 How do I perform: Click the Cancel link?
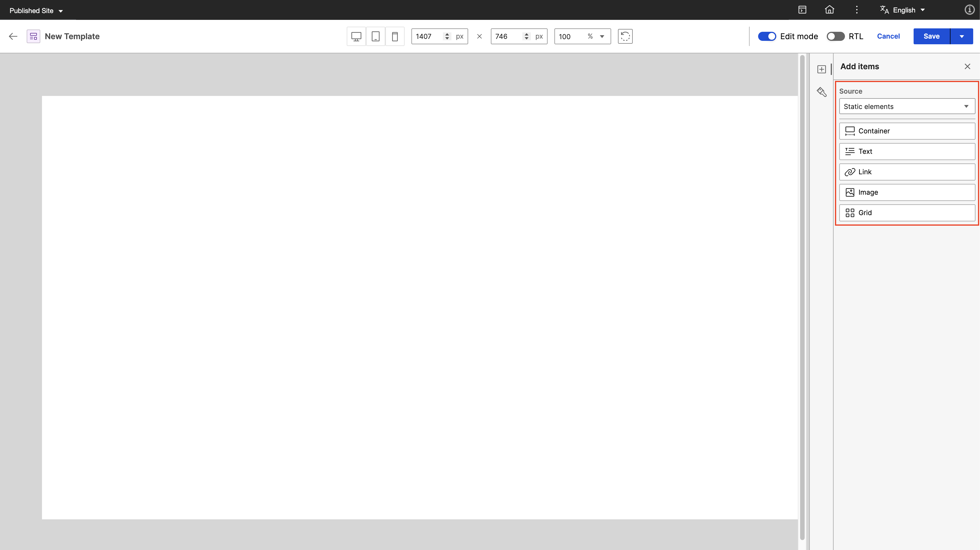(x=888, y=37)
